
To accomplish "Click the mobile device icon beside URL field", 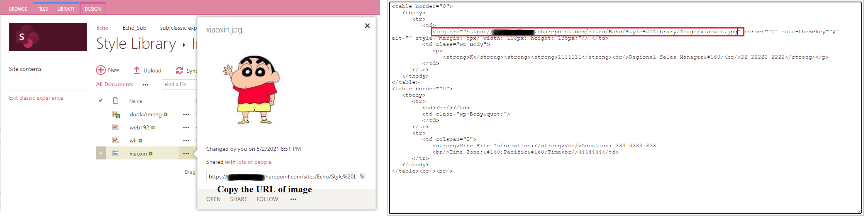I will pos(363,176).
